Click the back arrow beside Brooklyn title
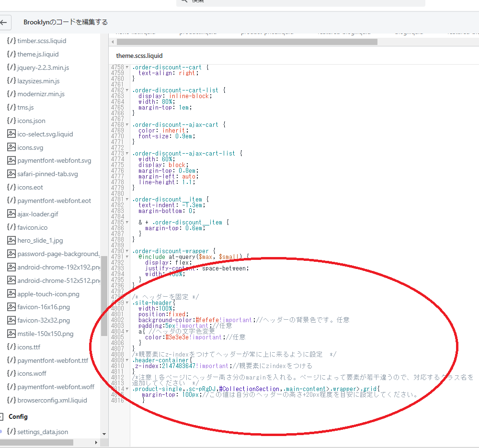The image size is (479, 448). coord(4,22)
